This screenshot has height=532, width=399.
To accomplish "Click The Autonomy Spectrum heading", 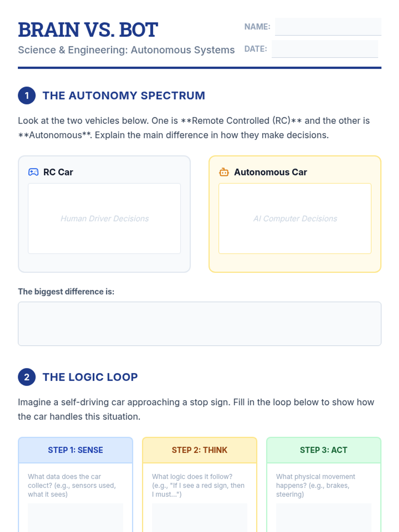I will click(x=124, y=95).
